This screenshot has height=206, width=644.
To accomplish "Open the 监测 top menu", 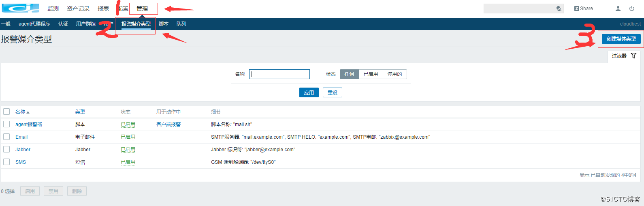I will coord(53,9).
